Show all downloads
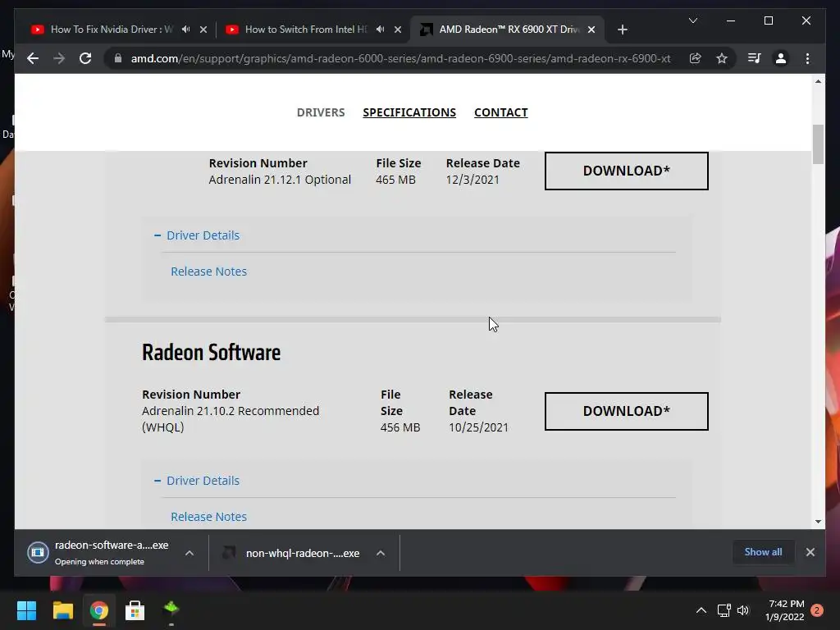The height and width of the screenshot is (630, 840). tap(763, 552)
